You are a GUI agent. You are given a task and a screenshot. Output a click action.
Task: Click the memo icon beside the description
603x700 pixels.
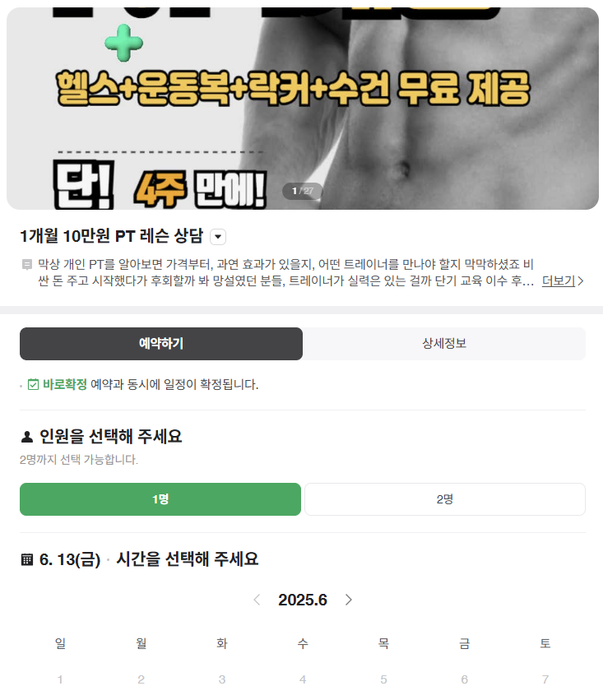coord(27,265)
